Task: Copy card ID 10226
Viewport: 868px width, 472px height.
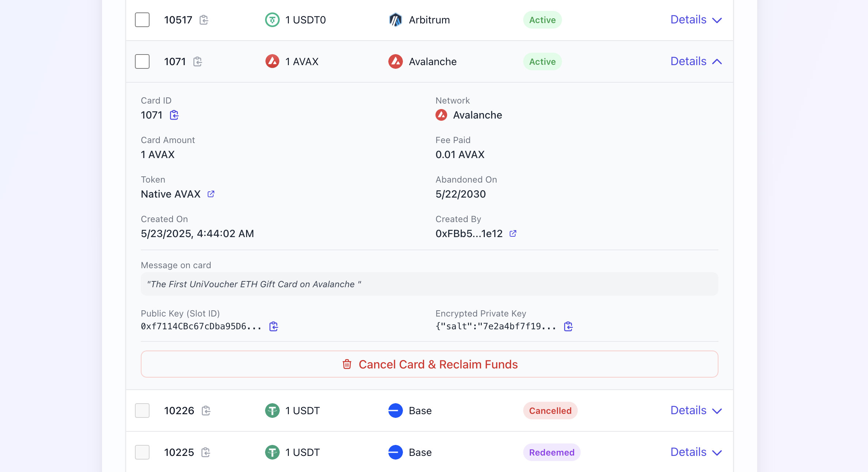Action: (206, 411)
